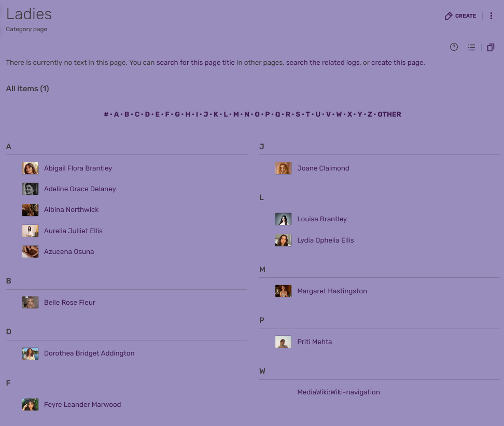
Task: Select letter W in the alphabet index
Action: click(x=339, y=115)
